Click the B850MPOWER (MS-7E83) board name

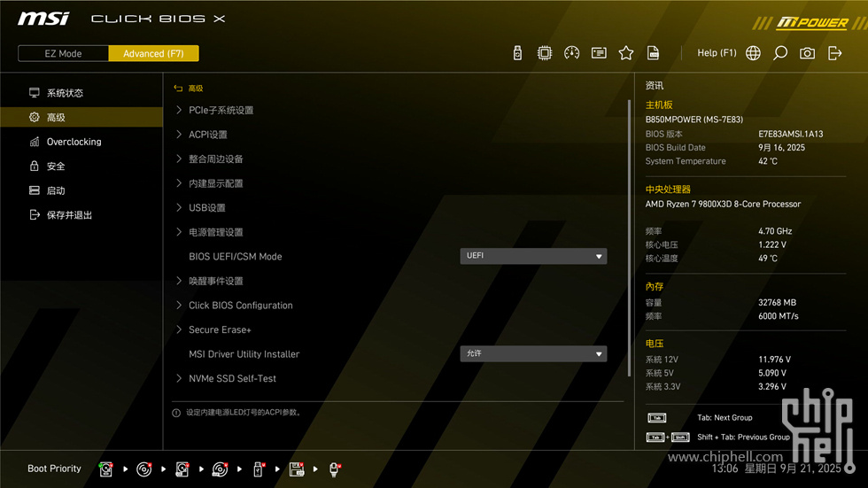pos(694,120)
